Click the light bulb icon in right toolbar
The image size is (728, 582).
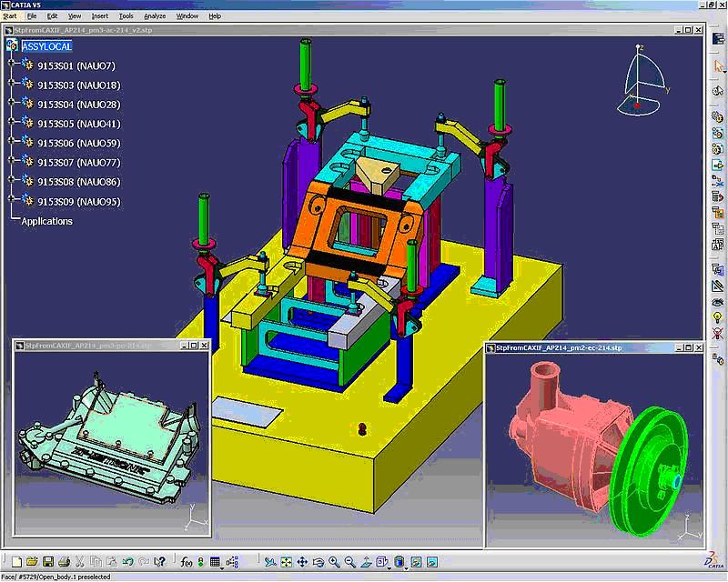point(718,317)
